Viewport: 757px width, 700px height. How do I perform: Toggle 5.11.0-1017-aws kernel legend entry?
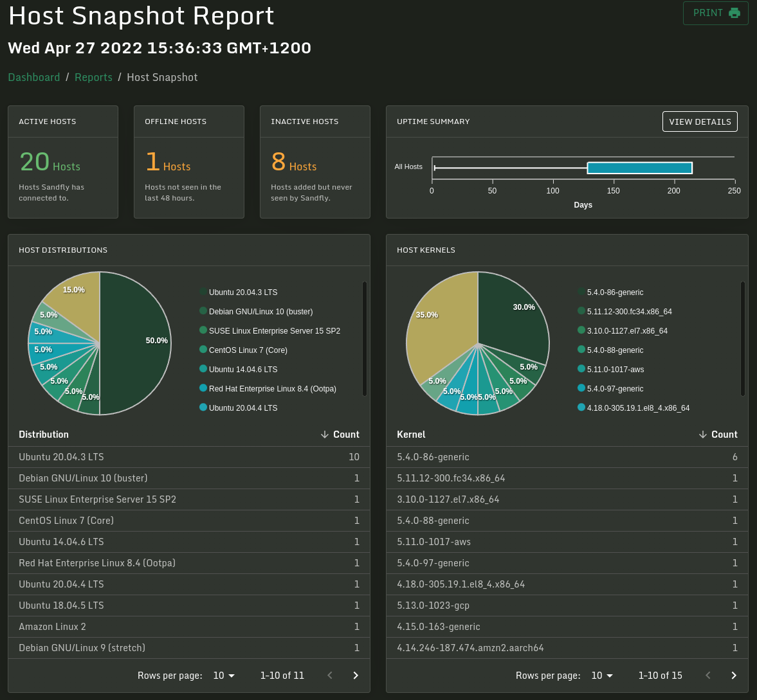click(611, 370)
